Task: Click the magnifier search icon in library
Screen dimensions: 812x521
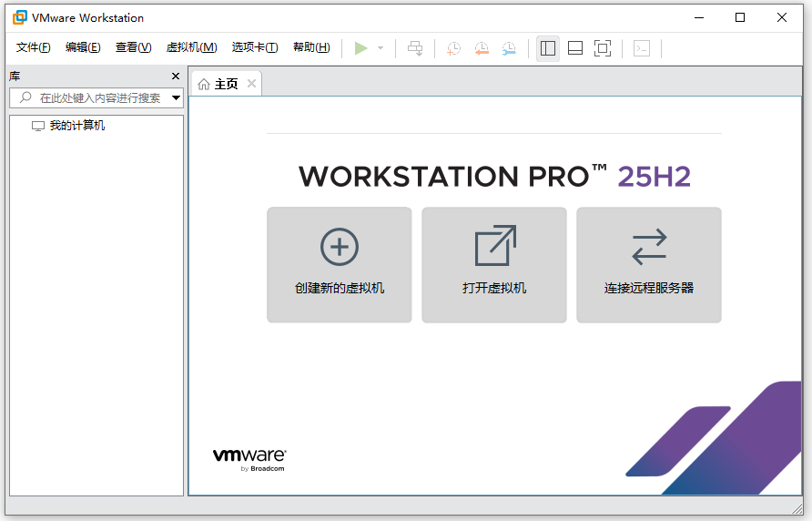Action: (25, 97)
